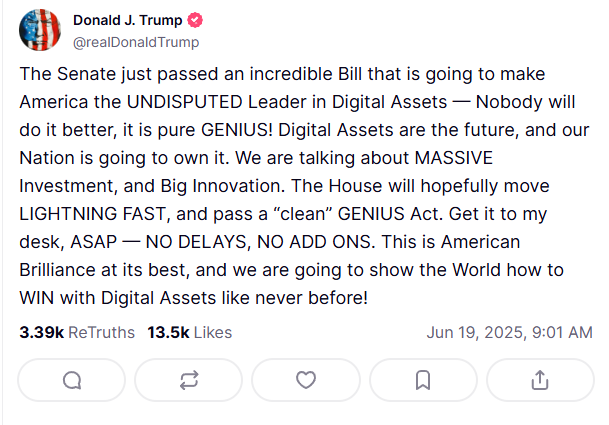Image resolution: width=609 pixels, height=425 pixels.
Task: Share the post via upload arrow icon
Action: 540,380
